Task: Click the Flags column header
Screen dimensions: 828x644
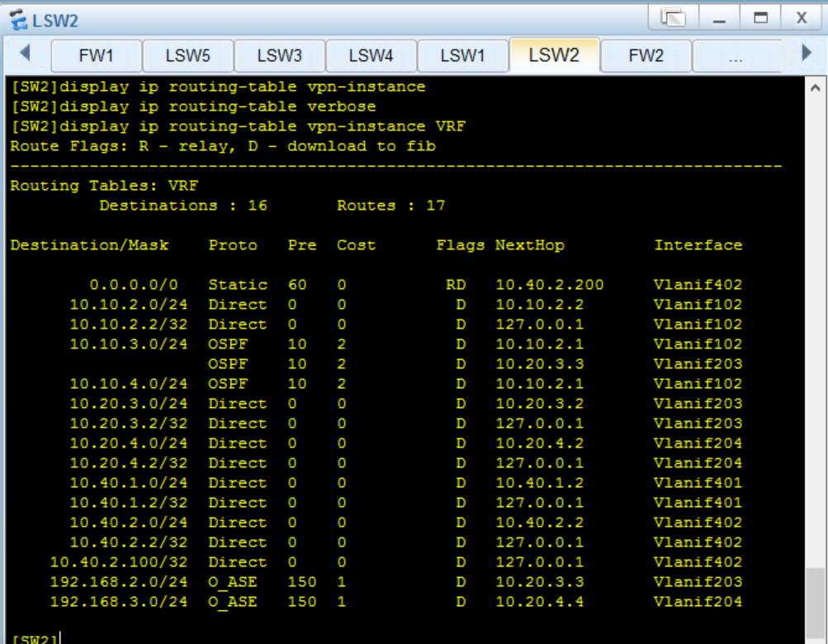Action: click(461, 245)
